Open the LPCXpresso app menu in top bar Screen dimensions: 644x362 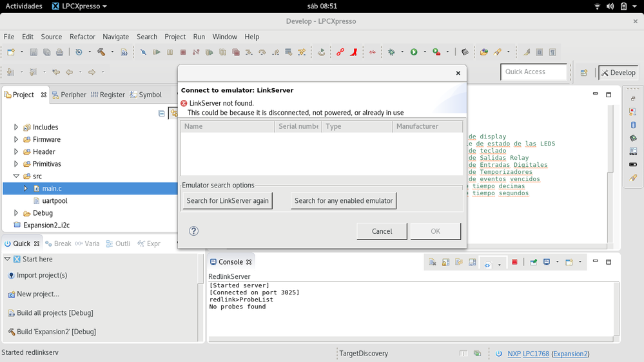tap(80, 6)
